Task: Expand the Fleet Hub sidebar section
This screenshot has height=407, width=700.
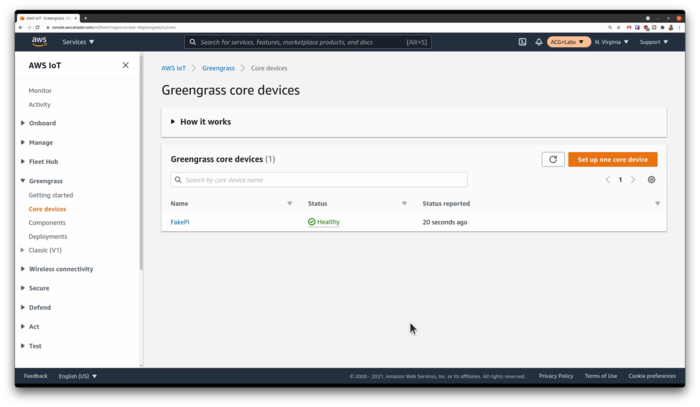Action: coord(23,161)
